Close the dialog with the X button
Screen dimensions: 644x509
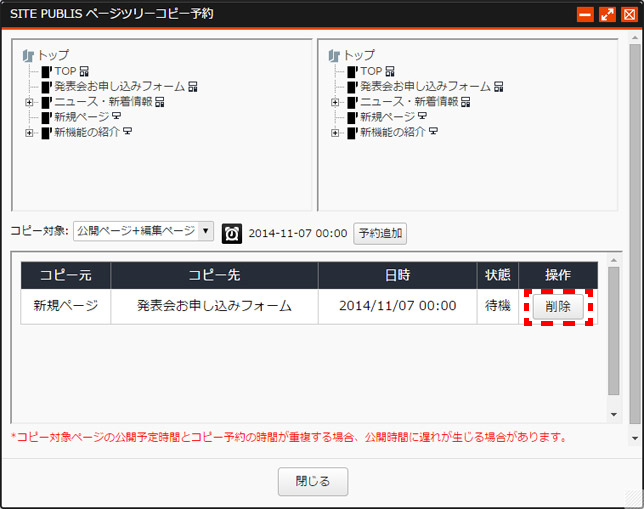click(629, 15)
